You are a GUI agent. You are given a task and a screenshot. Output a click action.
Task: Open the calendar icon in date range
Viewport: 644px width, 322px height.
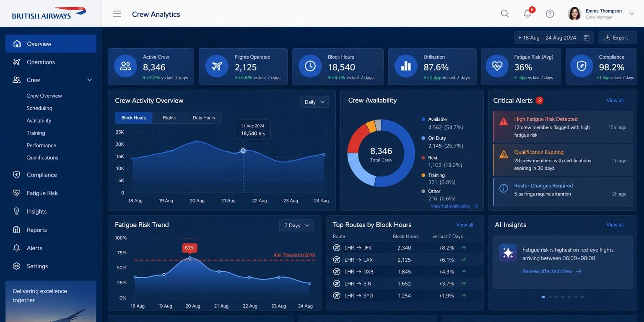tap(587, 38)
